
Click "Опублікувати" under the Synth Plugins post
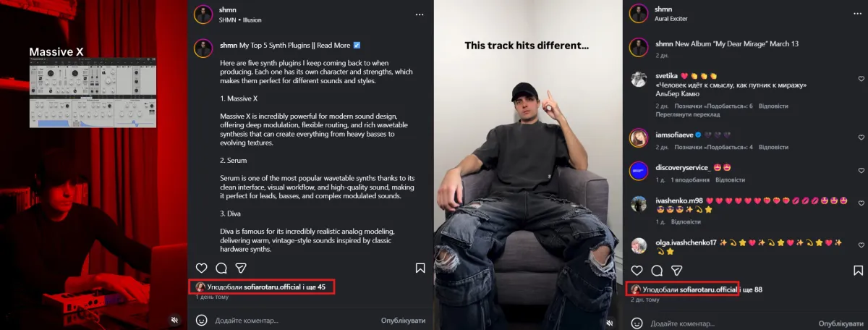click(403, 320)
